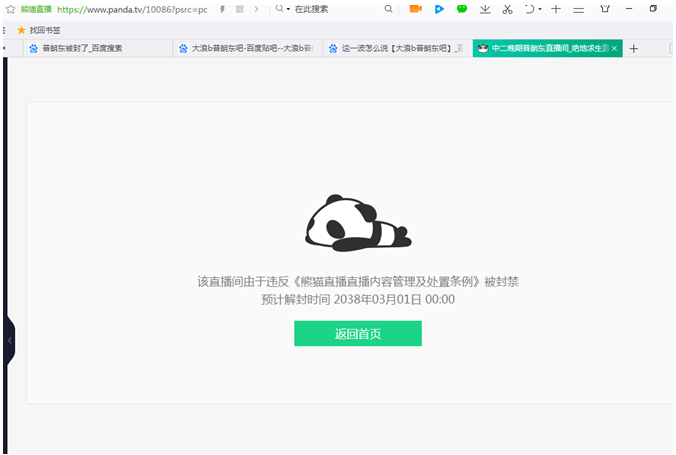Open 找回书签 bookmark recovery item
676x455 pixels.
click(39, 30)
